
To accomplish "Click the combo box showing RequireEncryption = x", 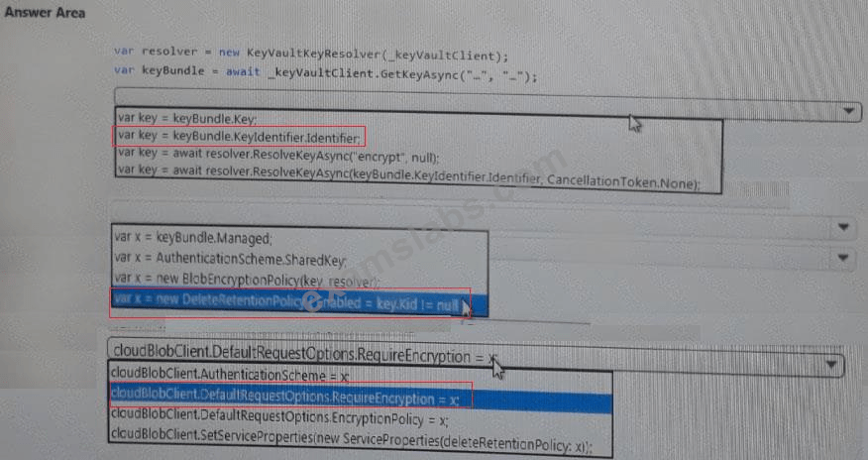I will click(x=475, y=357).
